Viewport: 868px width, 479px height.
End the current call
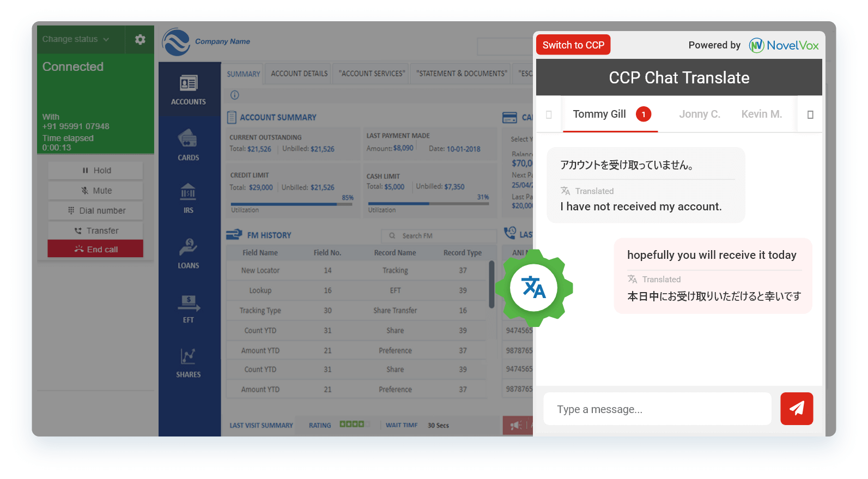(x=96, y=249)
